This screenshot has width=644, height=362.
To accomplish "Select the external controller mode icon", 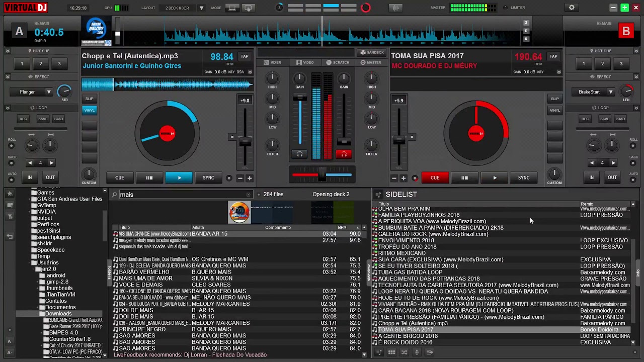I will click(248, 8).
